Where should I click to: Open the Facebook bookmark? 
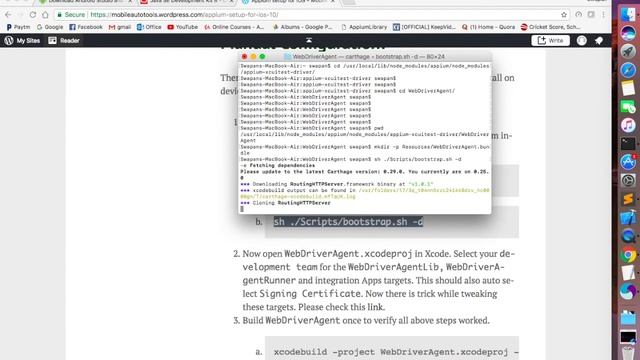point(86,27)
